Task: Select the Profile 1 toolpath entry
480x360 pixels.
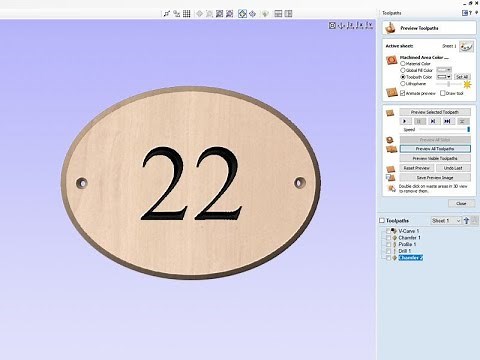Action: (x=407, y=244)
